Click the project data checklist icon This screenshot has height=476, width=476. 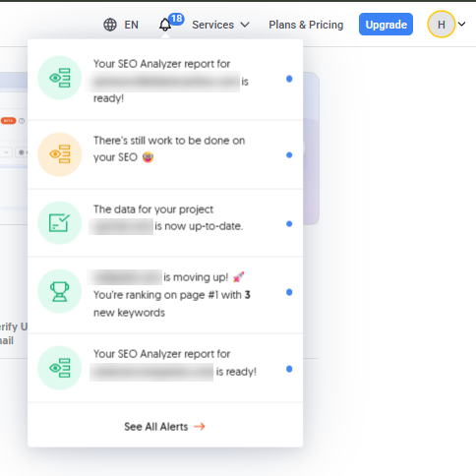click(x=60, y=223)
